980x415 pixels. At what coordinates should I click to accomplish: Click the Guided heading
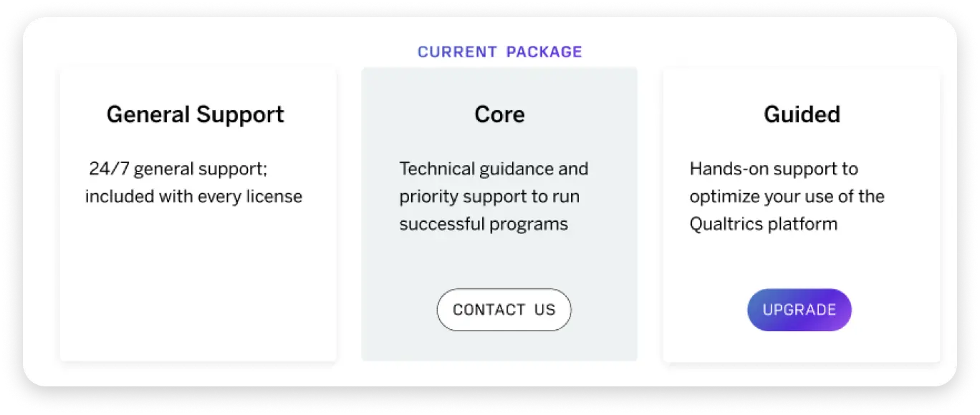point(801,114)
